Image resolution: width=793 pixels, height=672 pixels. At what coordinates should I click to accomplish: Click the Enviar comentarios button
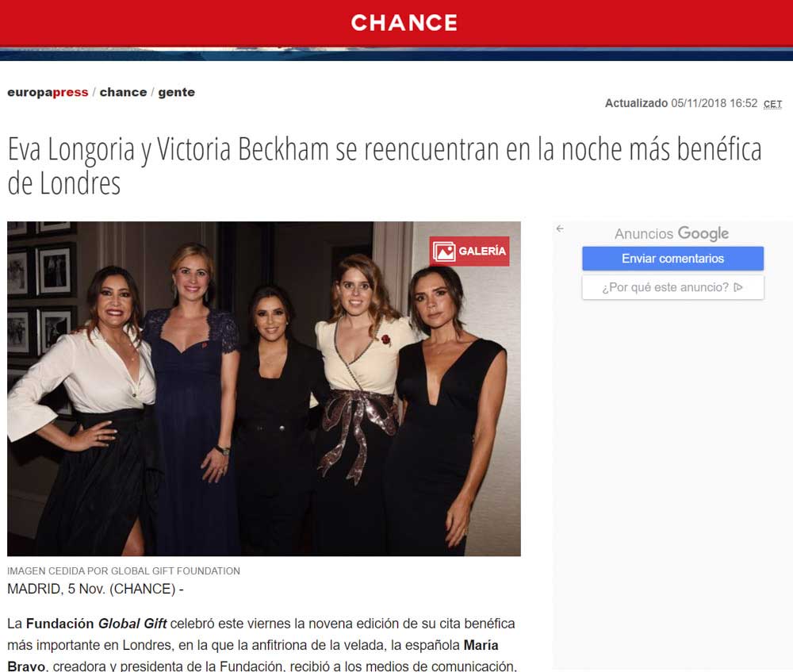672,259
